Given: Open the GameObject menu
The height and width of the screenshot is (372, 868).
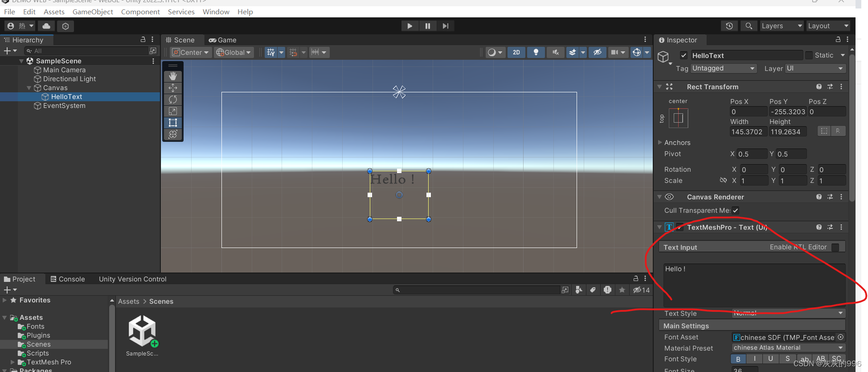Looking at the screenshot, I should (93, 12).
